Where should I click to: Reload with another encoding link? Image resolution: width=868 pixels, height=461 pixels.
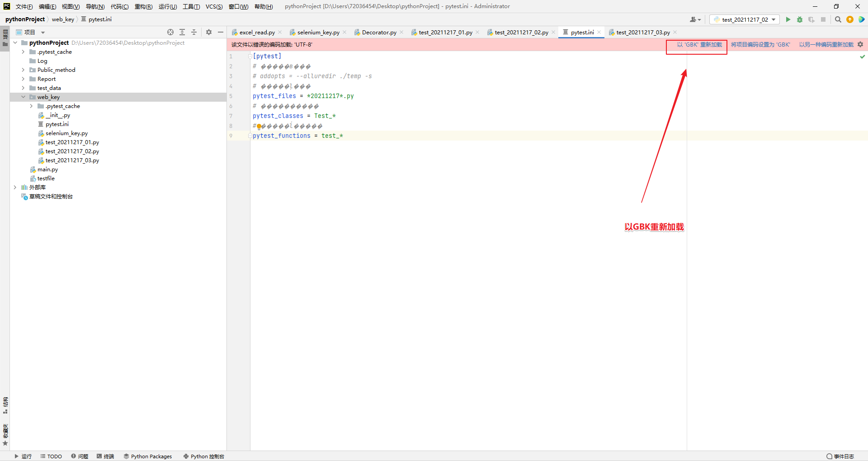[x=826, y=45]
